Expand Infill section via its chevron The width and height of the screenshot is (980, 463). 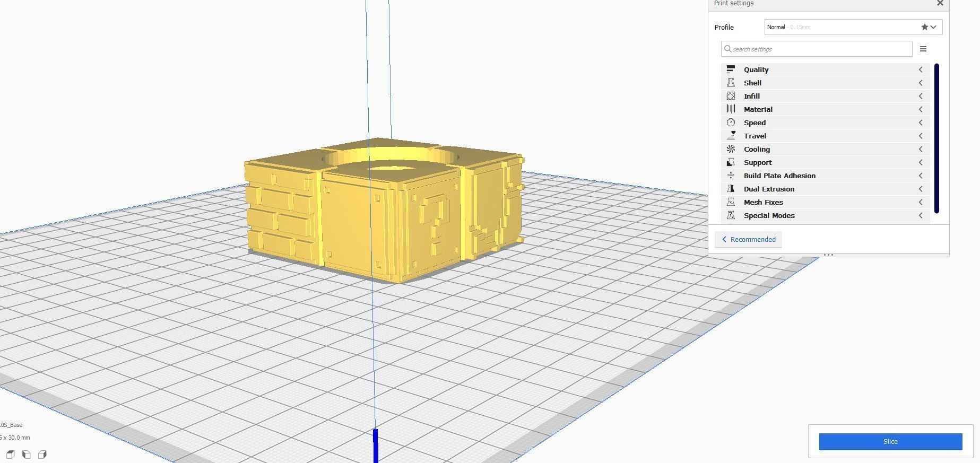point(921,96)
